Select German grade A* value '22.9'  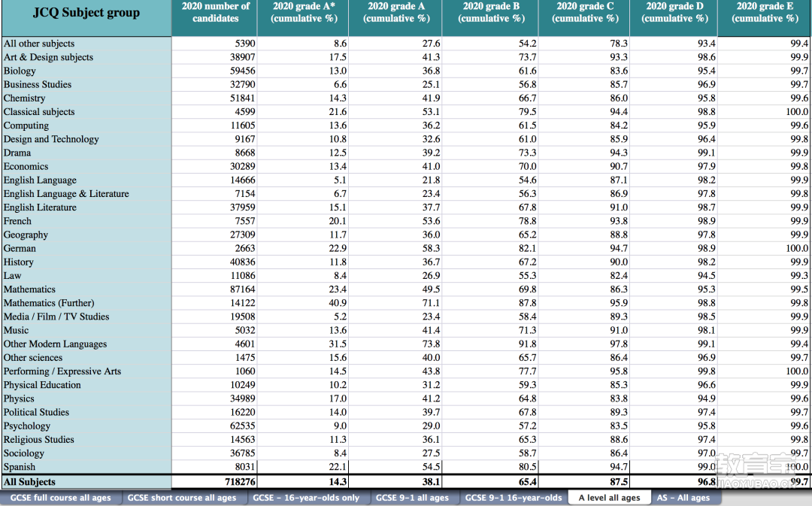[x=338, y=248]
